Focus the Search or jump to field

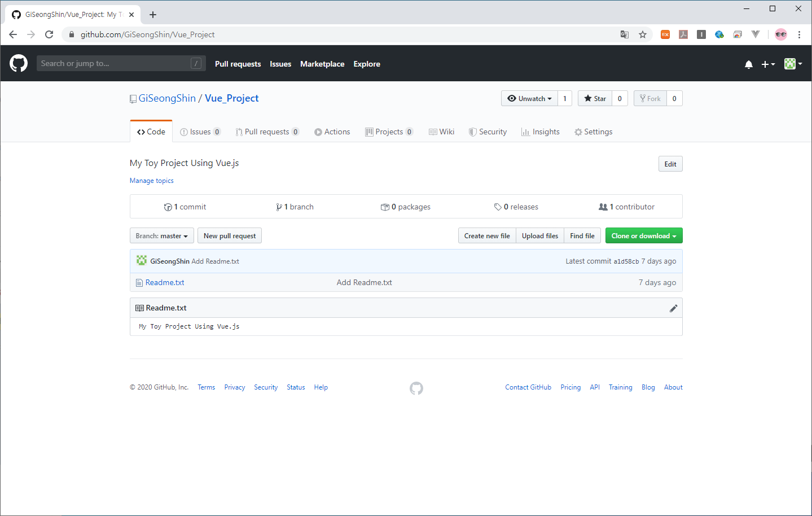point(121,63)
